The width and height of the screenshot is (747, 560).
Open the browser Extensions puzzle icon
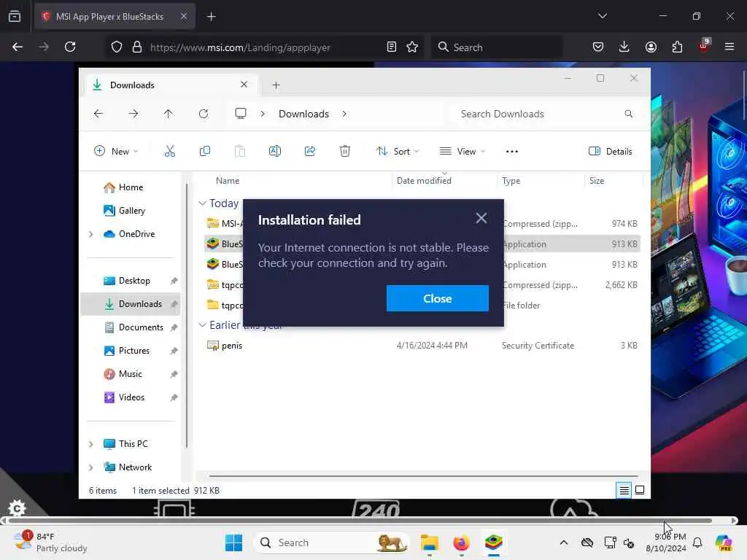pyautogui.click(x=677, y=47)
